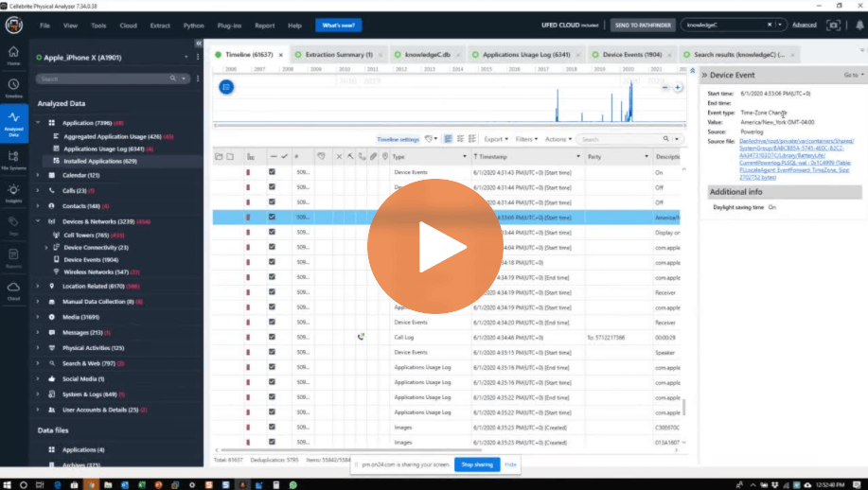
Task: Toggle checkbox of 4:31:43 PM Device Events row
Action: (272, 172)
